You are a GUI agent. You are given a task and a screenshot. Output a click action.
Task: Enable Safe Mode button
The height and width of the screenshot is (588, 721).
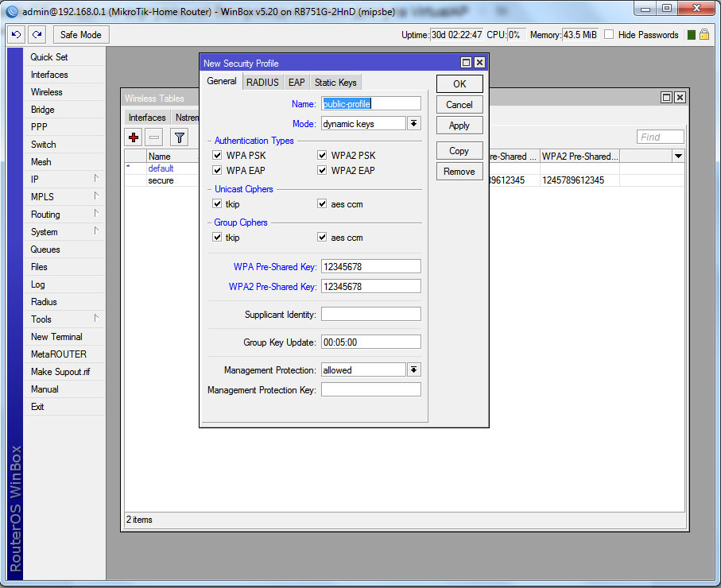click(x=80, y=35)
